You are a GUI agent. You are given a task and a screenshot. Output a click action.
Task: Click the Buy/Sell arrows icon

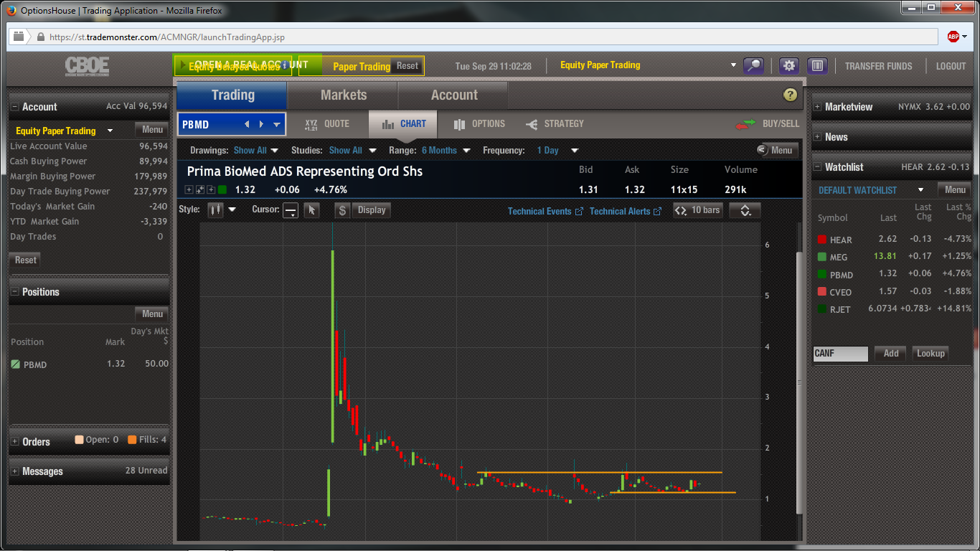[x=746, y=124]
